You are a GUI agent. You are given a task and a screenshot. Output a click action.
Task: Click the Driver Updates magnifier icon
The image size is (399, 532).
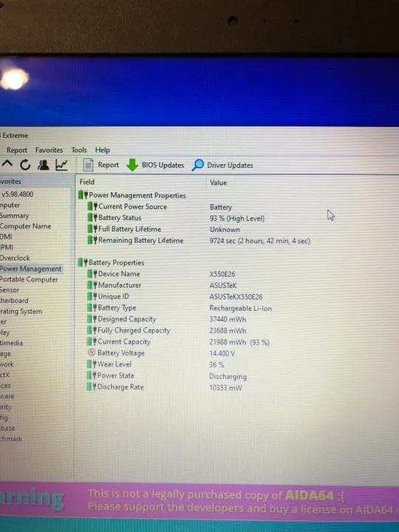point(198,165)
